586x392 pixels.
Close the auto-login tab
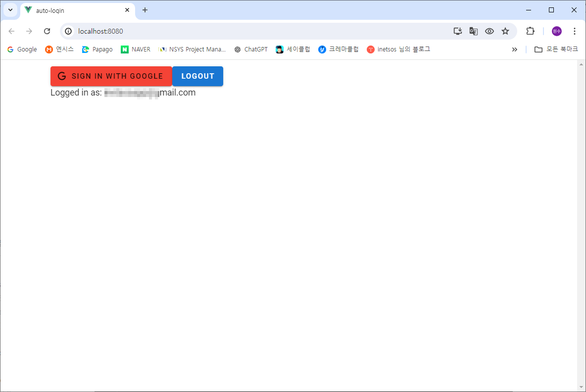(x=127, y=10)
